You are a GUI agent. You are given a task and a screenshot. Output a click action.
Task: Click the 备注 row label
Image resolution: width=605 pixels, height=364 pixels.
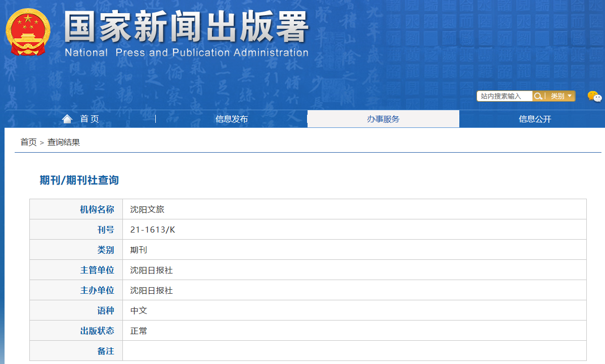click(106, 351)
